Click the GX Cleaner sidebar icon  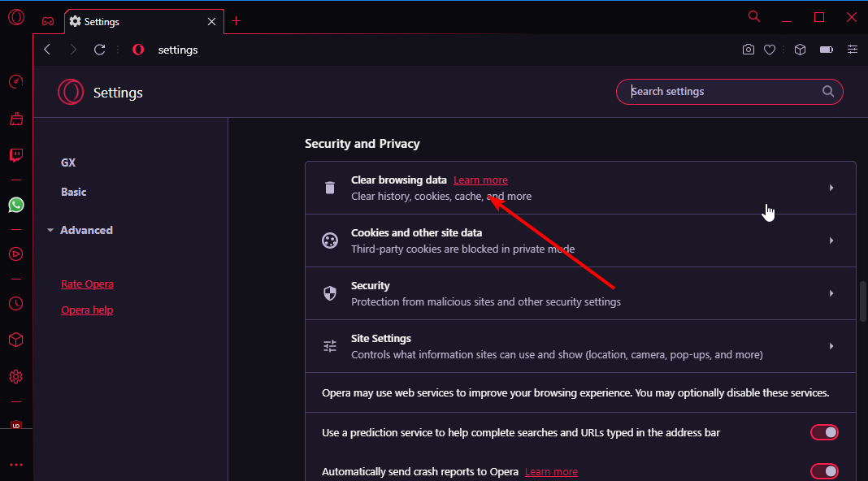[16, 119]
